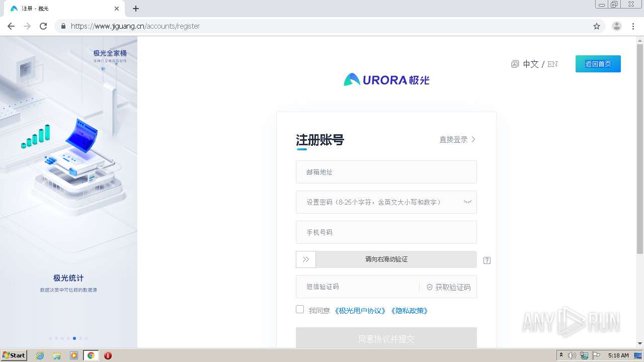644x362 pixels.
Task: Click the slider verification help icon
Action: click(487, 260)
